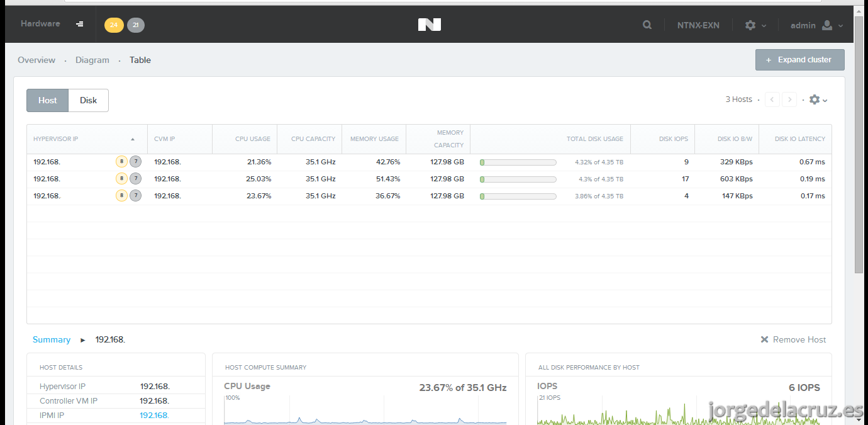
Task: Click the Hypervisor IP detail value
Action: tap(155, 386)
